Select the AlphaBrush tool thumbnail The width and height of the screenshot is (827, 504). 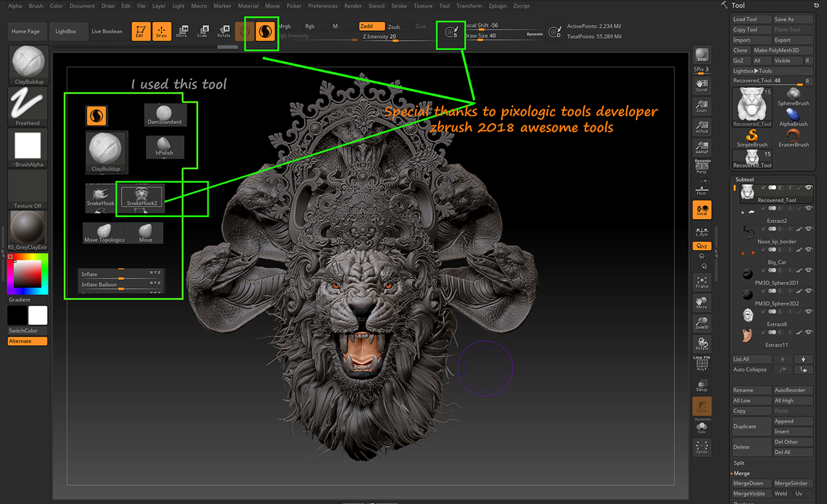793,117
